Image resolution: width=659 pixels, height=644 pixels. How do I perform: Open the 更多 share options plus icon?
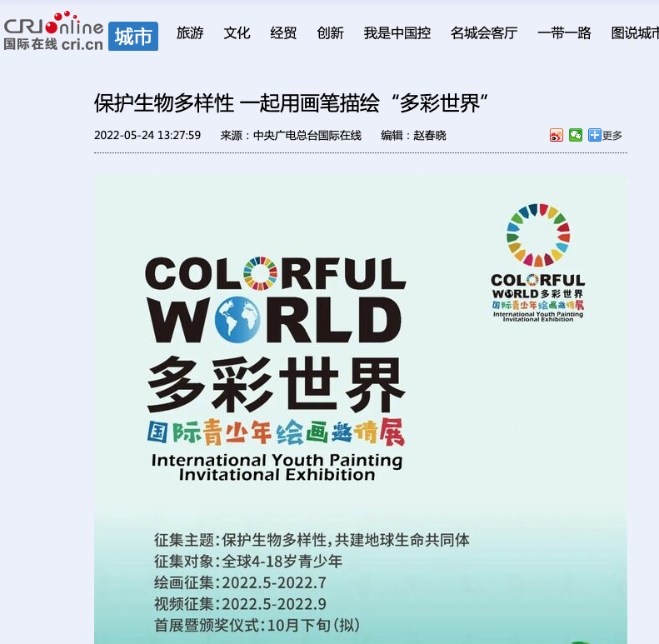pos(594,135)
